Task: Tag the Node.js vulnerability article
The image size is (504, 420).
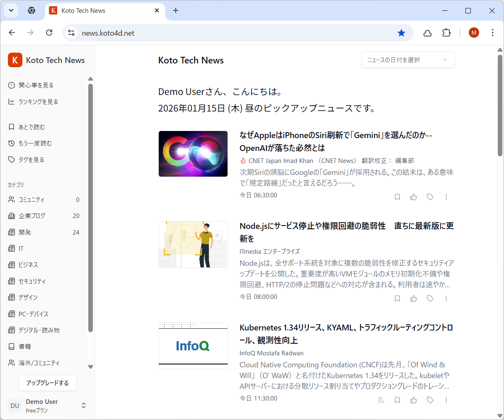Action: 430,299
